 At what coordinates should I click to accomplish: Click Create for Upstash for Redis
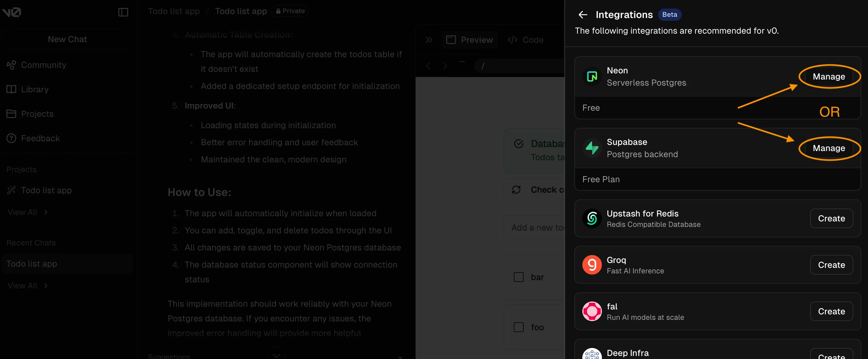point(831,219)
